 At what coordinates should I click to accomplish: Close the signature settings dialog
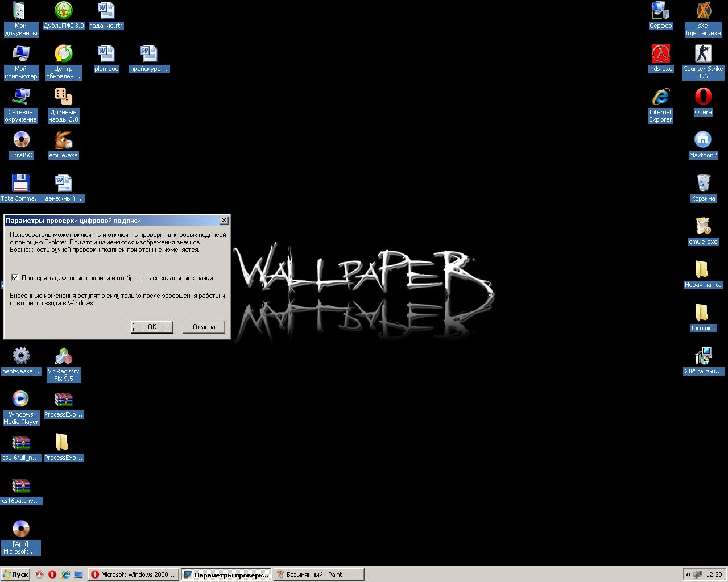(224, 220)
